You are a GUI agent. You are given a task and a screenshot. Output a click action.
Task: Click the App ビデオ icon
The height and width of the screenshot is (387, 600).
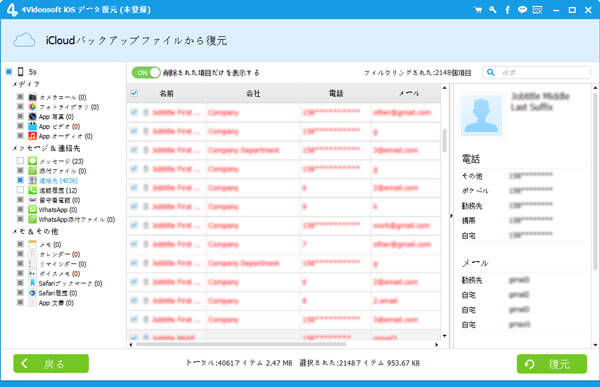[33, 126]
